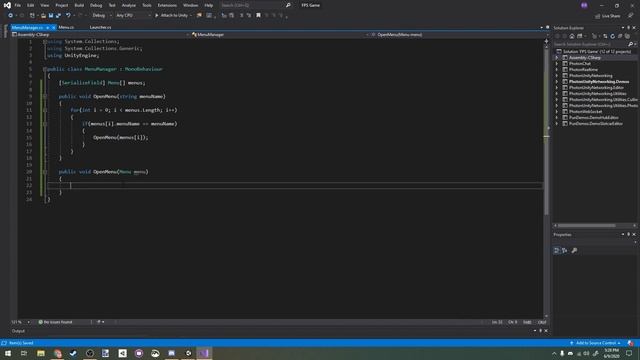The height and width of the screenshot is (360, 640).
Task: Open Windows Start menu
Action: coord(8,353)
